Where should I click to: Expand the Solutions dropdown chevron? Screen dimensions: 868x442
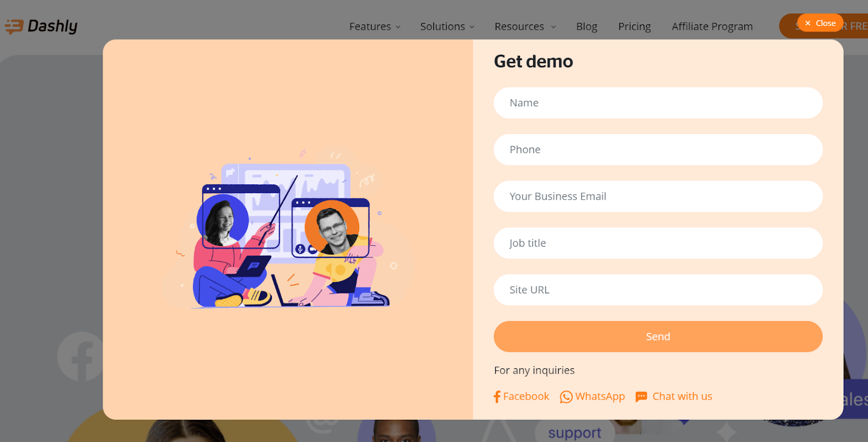click(472, 27)
